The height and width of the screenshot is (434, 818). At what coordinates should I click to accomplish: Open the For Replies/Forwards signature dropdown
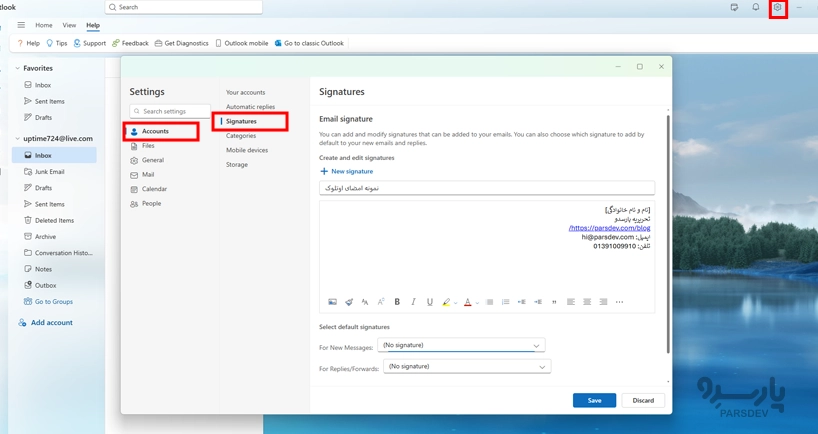tap(467, 367)
